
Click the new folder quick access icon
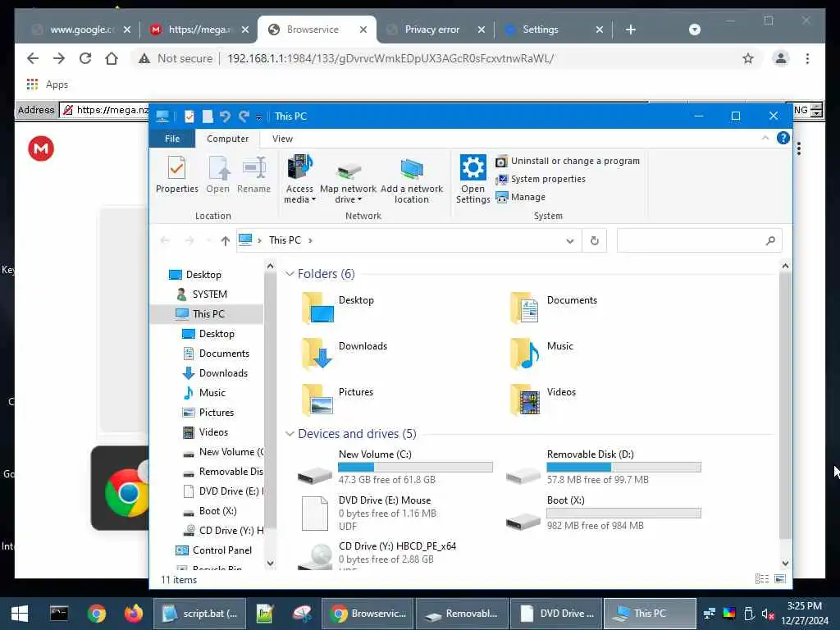(208, 116)
